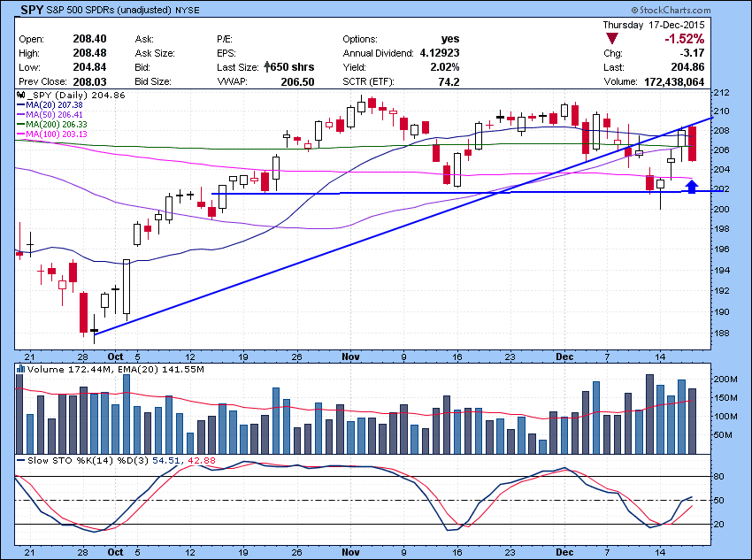This screenshot has width=752, height=560.
Task: Select the Yield value 2.02%
Action: click(x=445, y=67)
